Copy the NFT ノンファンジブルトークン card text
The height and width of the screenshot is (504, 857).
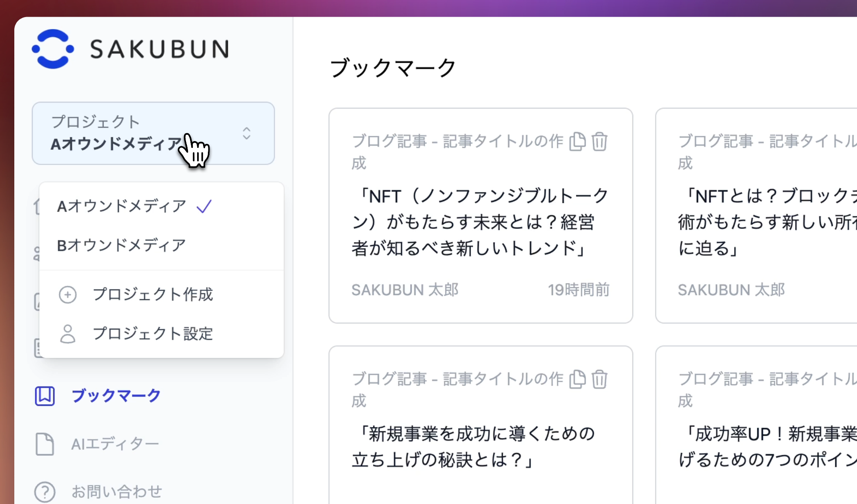pos(577,142)
